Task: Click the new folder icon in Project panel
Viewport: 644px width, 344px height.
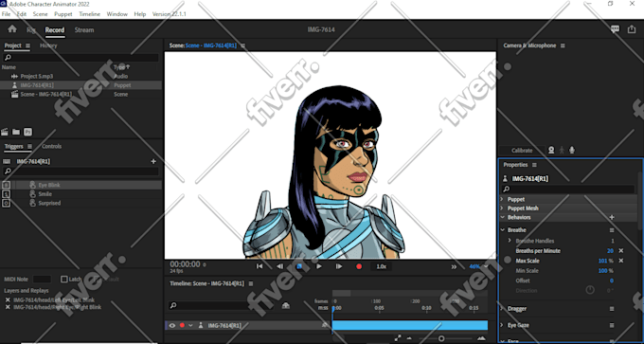Action: (16, 132)
